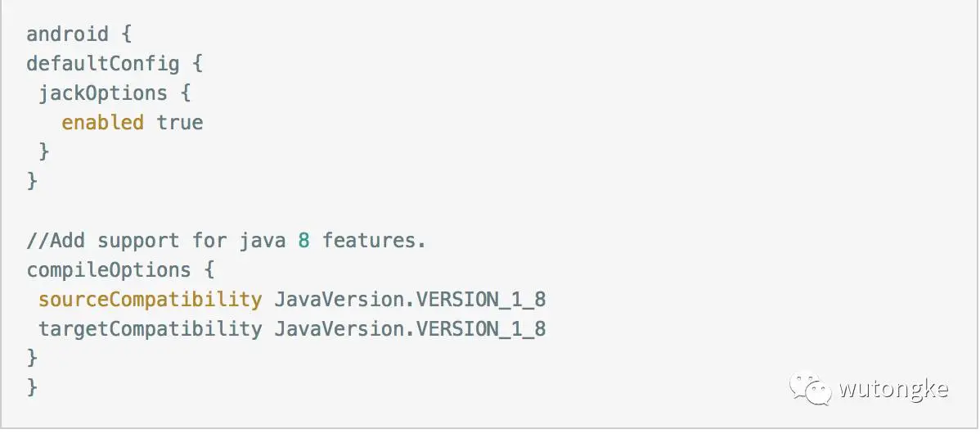The image size is (980, 434).
Task: Click the jackOptions identifier
Action: pos(103,93)
